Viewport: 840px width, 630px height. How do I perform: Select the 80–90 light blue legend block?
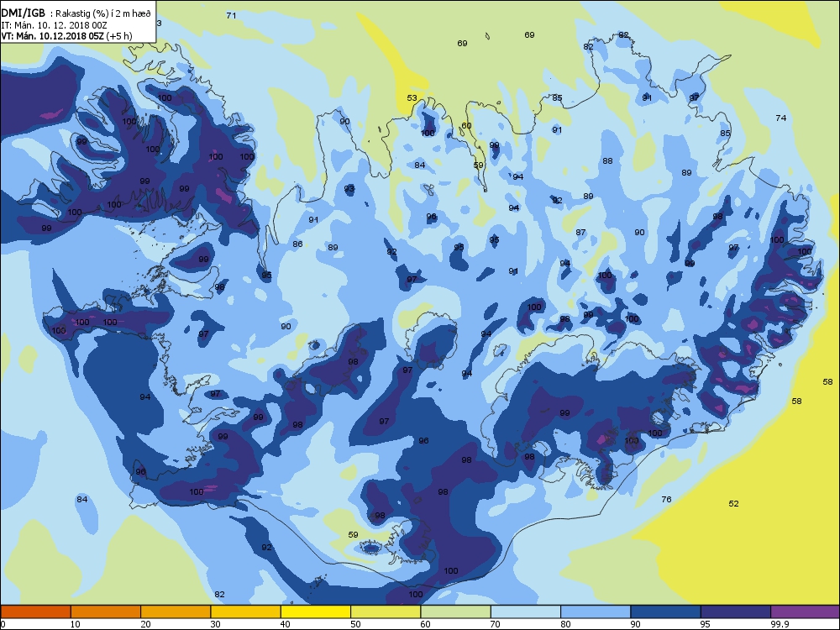coord(596,612)
